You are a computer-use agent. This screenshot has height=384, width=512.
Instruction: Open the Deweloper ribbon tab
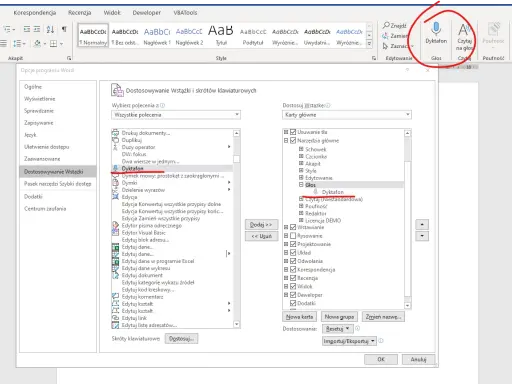(x=147, y=13)
